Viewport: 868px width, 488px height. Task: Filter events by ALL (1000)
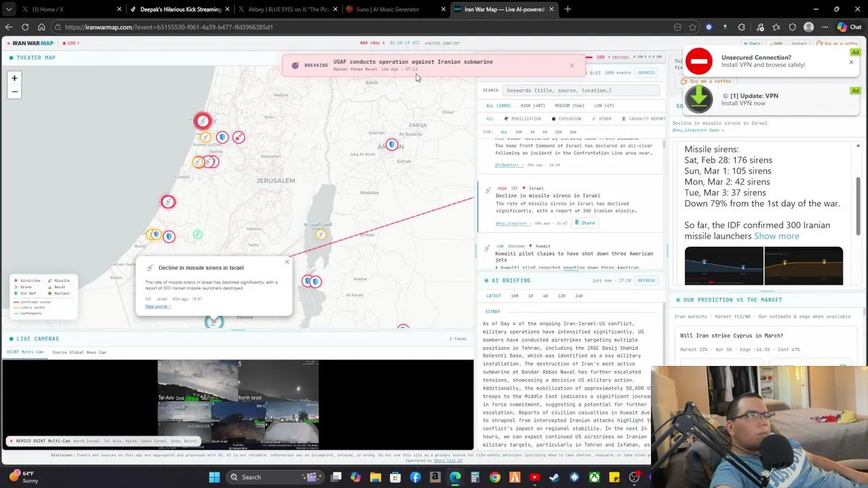498,106
